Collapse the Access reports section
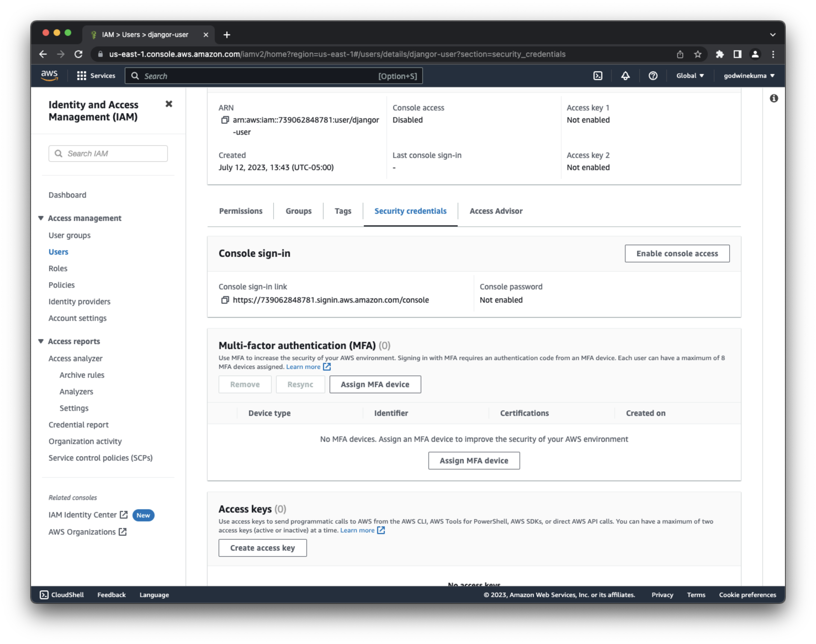 coord(41,341)
